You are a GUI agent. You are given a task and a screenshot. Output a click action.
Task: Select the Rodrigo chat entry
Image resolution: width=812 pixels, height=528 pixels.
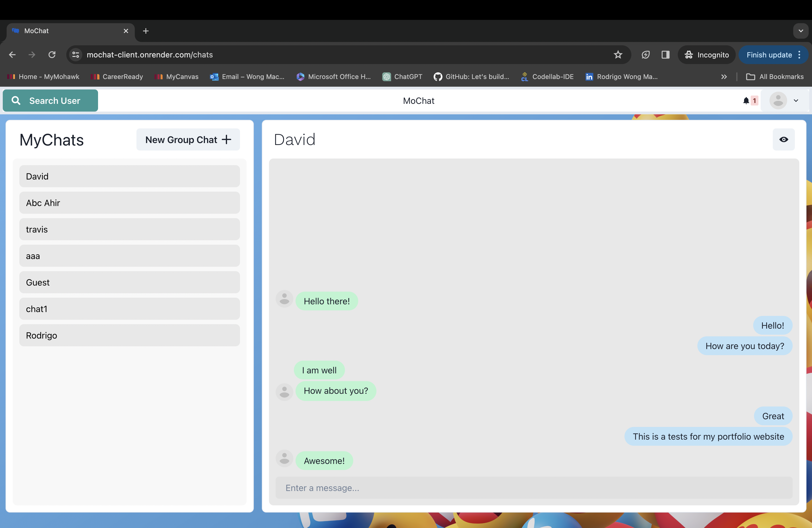click(x=130, y=335)
